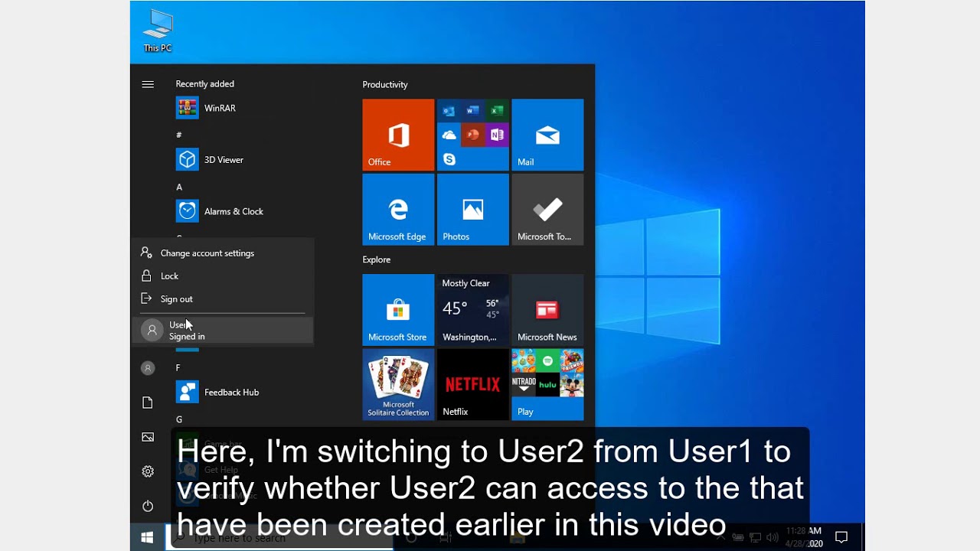
Task: Open the Photos tile
Action: (x=473, y=210)
